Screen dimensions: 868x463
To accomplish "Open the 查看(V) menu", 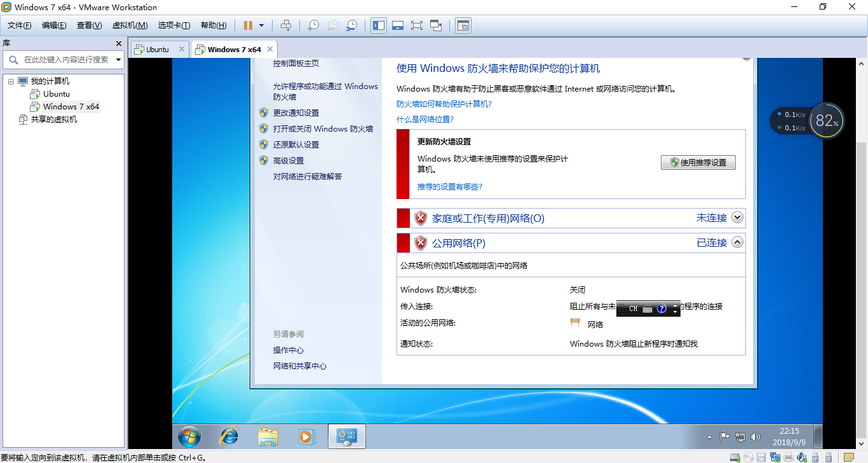I will tap(89, 25).
